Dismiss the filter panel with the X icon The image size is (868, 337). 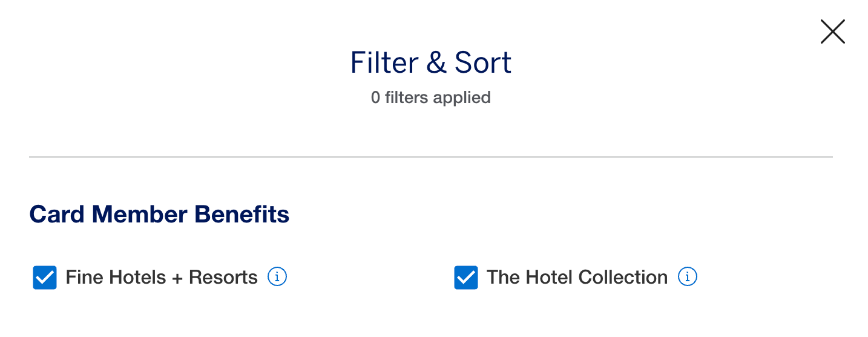coord(832,32)
